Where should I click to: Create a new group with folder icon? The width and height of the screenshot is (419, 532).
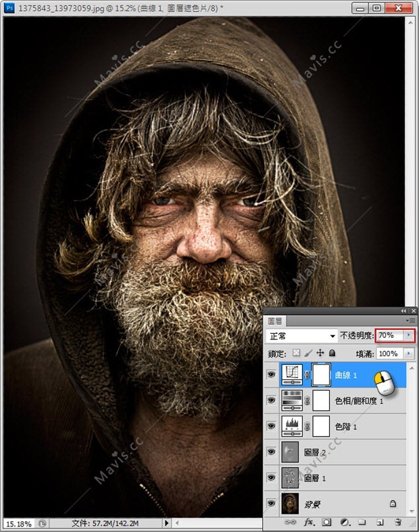pyautogui.click(x=362, y=522)
